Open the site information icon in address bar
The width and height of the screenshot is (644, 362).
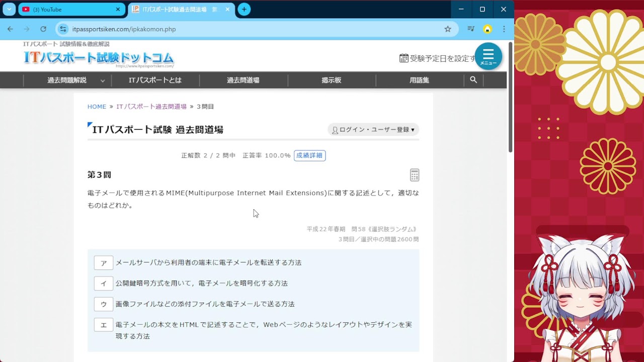(x=63, y=29)
